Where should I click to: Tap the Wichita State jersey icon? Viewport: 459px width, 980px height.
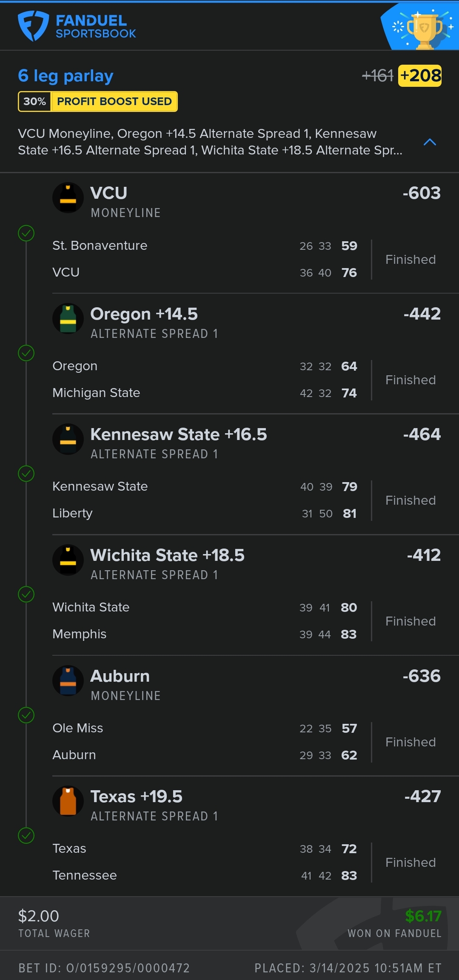click(x=68, y=560)
